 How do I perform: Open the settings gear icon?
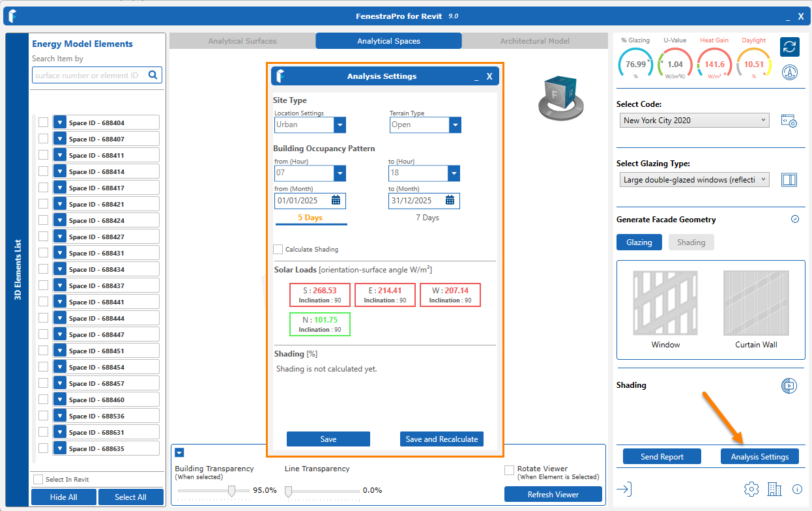coord(751,489)
